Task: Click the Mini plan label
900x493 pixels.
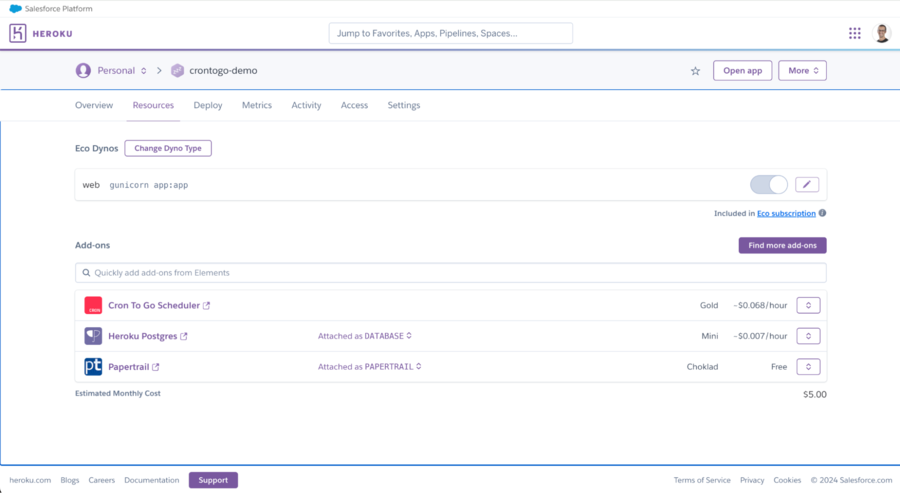Action: point(709,336)
